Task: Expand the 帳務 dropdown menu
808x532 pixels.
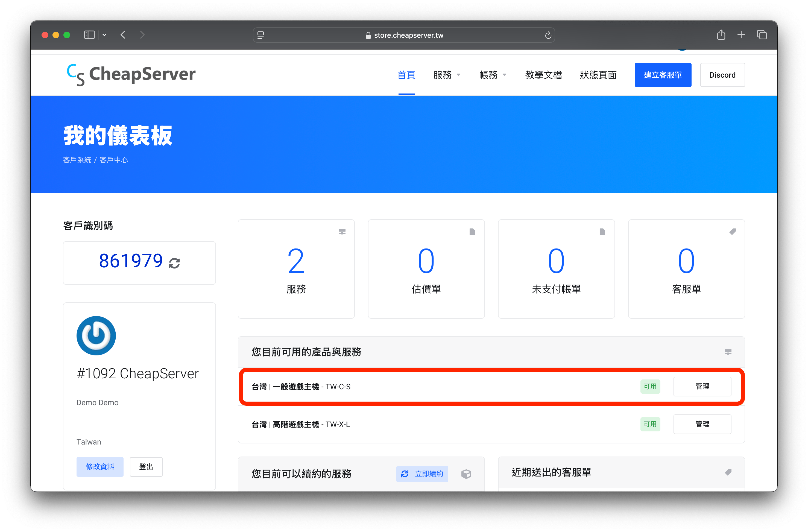Action: click(492, 75)
